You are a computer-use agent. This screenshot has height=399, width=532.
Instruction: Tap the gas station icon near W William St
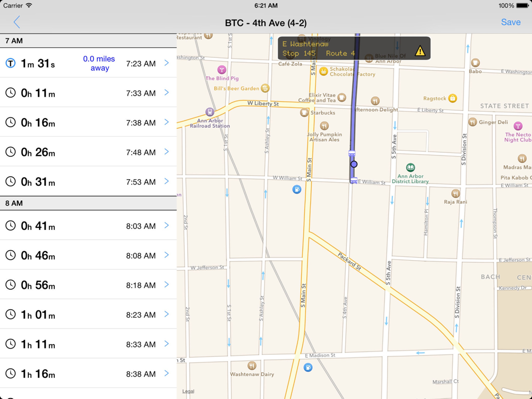[x=297, y=189]
